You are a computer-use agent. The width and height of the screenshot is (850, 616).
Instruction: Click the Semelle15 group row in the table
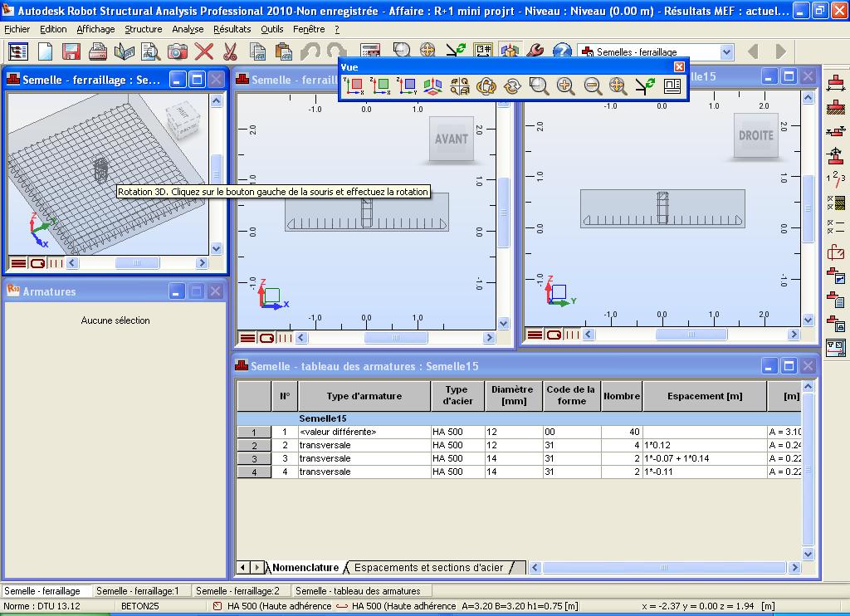519,418
